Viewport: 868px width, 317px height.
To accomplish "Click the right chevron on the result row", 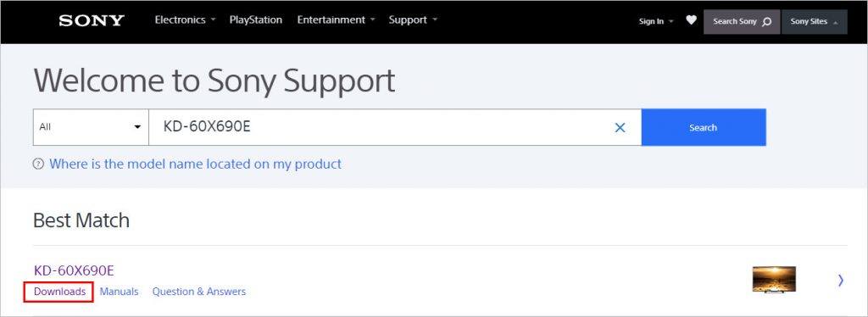I will pos(841,281).
